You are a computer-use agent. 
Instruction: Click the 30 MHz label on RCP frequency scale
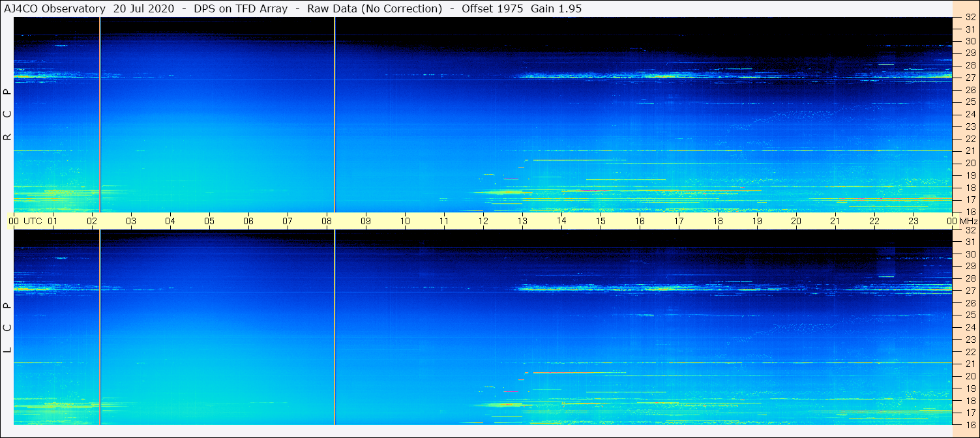pos(970,41)
